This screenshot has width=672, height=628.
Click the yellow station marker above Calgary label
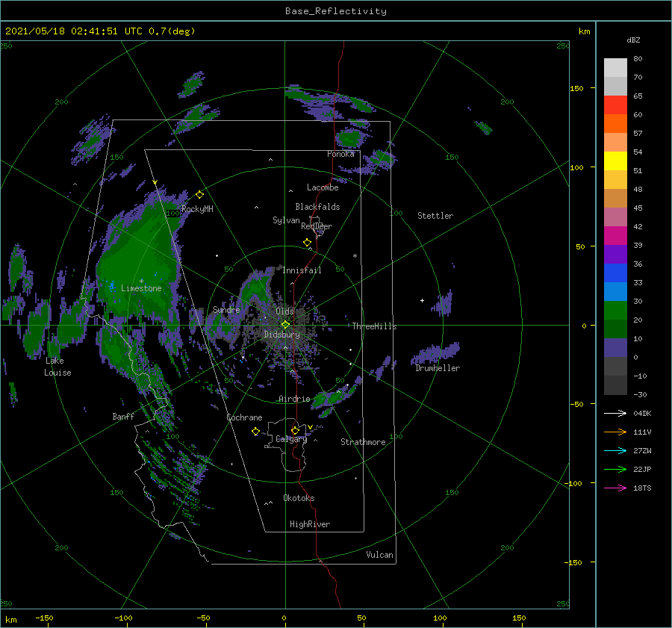coord(295,430)
